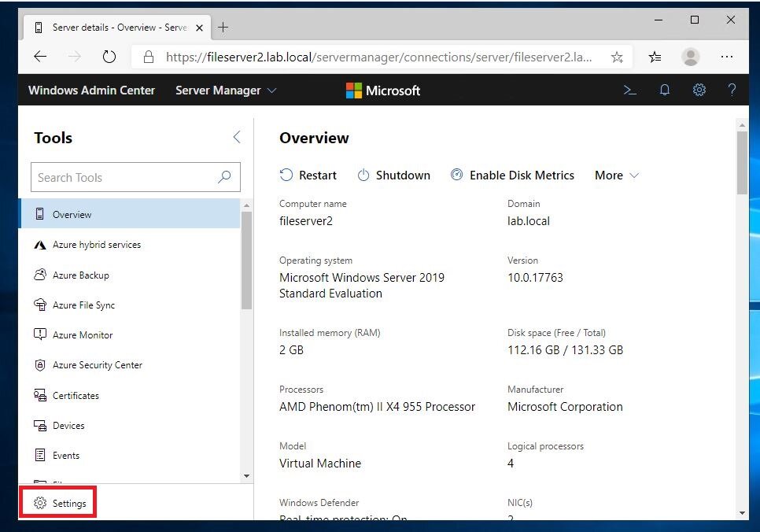Open the browser profile avatar
This screenshot has height=532, width=760.
[691, 57]
